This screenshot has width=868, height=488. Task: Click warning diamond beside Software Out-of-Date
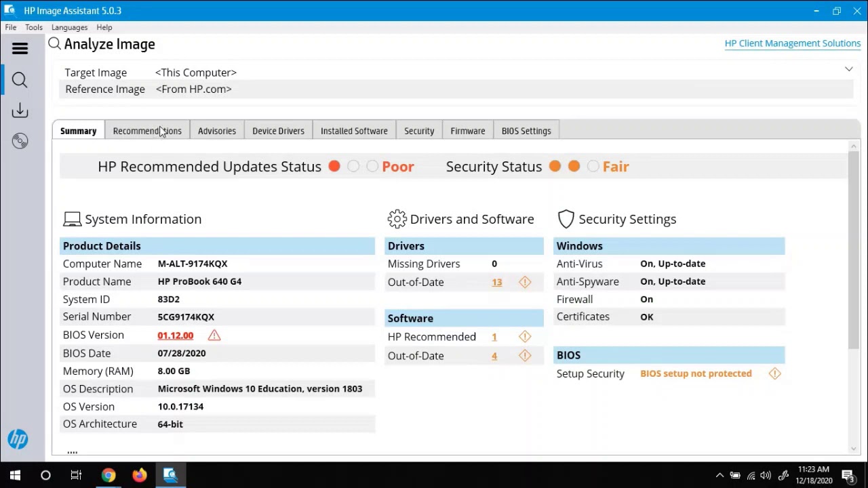pos(525,355)
